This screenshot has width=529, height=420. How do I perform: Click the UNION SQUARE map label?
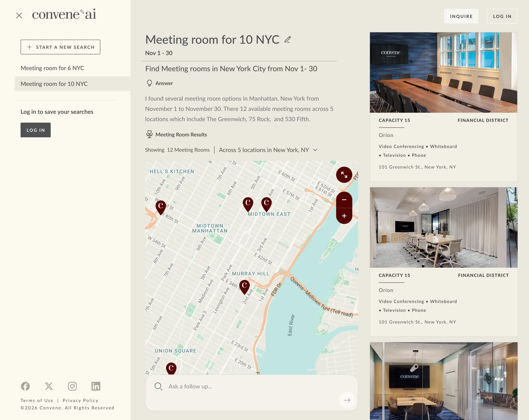pyautogui.click(x=176, y=351)
